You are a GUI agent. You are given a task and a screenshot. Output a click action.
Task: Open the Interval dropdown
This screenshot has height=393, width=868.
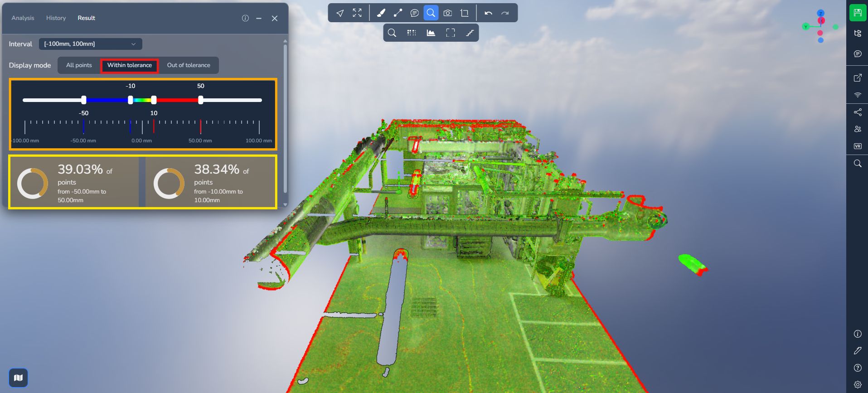click(x=90, y=44)
